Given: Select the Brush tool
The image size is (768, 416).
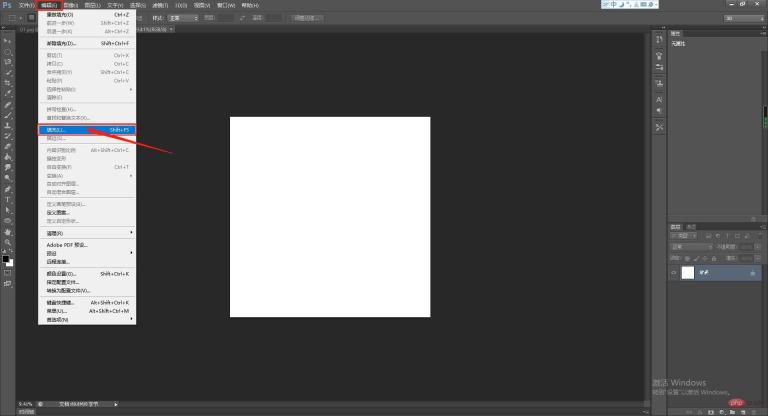Looking at the screenshot, I should click(7, 115).
